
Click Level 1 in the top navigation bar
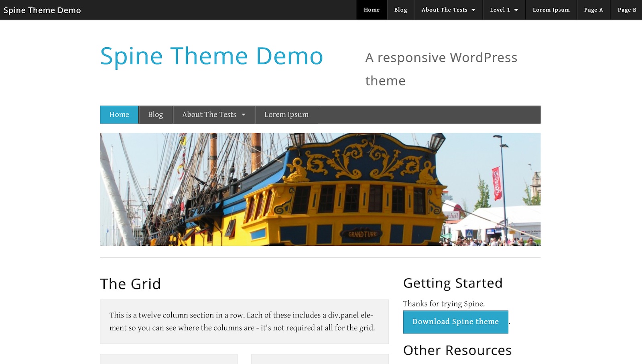pyautogui.click(x=500, y=10)
